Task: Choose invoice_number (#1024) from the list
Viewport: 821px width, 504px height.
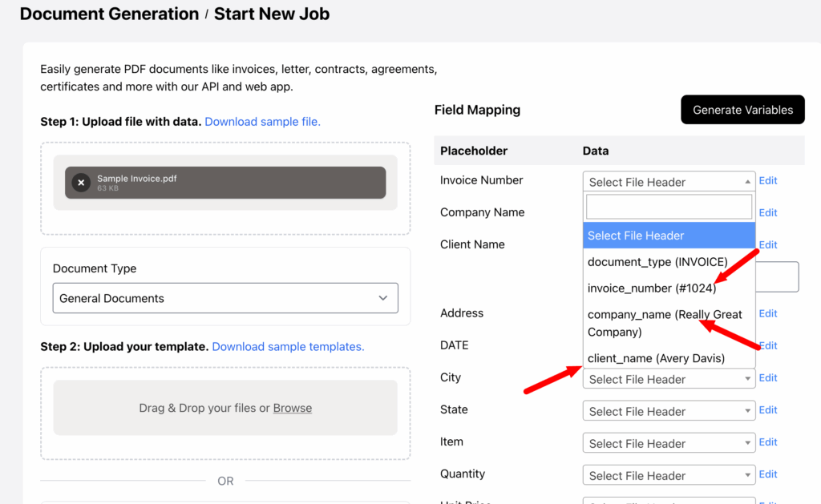Action: click(x=651, y=287)
